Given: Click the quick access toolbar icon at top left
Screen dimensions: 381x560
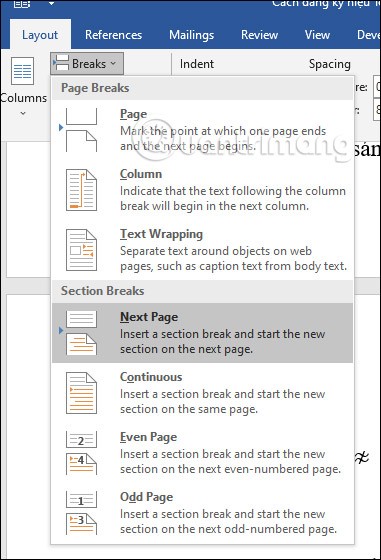Looking at the screenshot, I should pos(22,4).
